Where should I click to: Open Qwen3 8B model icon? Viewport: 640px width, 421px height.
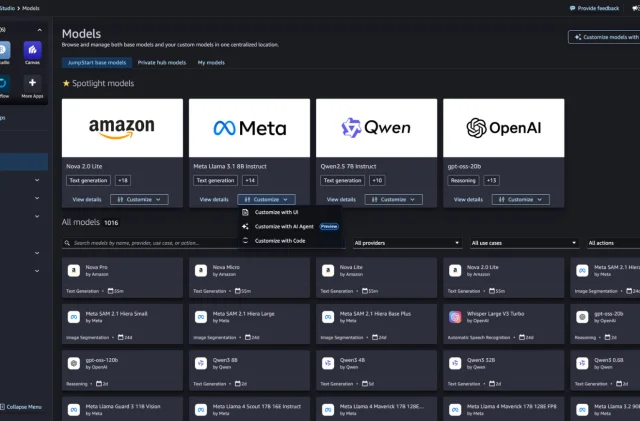(x=201, y=363)
